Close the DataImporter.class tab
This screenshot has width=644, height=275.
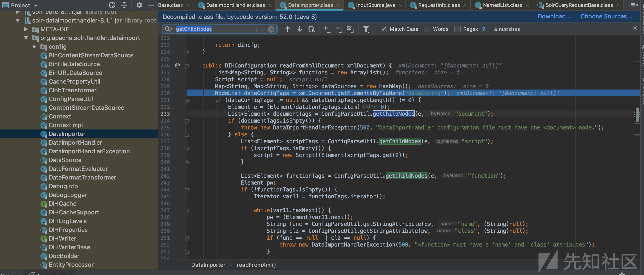338,5
